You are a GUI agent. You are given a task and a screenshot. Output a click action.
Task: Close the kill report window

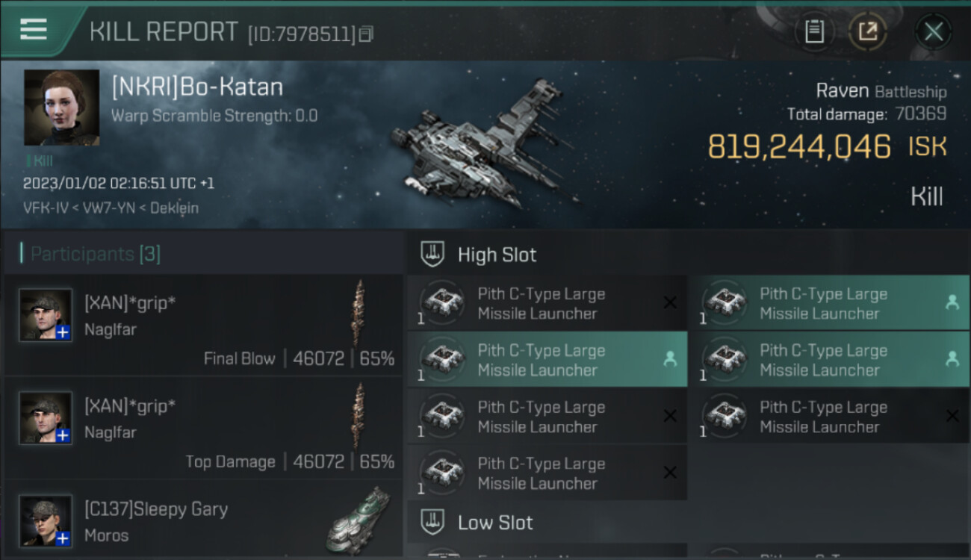[x=933, y=31]
